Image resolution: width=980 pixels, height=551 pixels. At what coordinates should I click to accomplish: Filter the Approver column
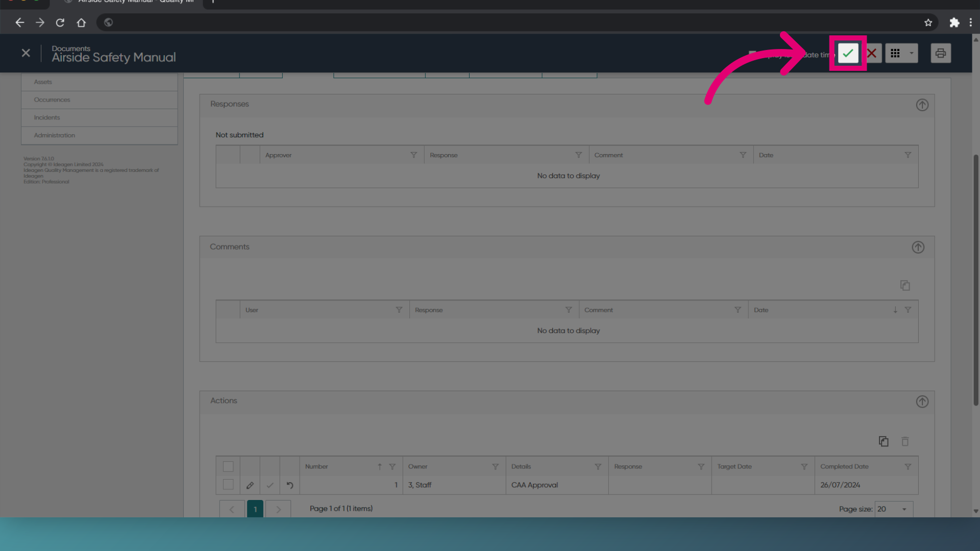coord(413,155)
